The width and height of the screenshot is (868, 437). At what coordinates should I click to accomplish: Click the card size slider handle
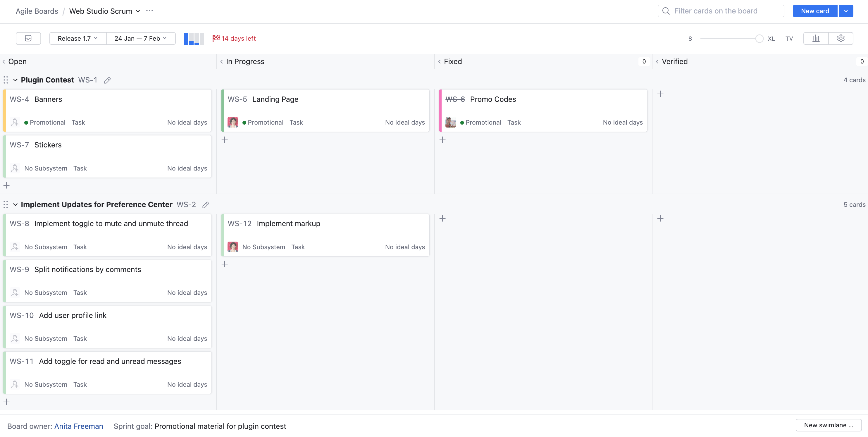click(759, 39)
